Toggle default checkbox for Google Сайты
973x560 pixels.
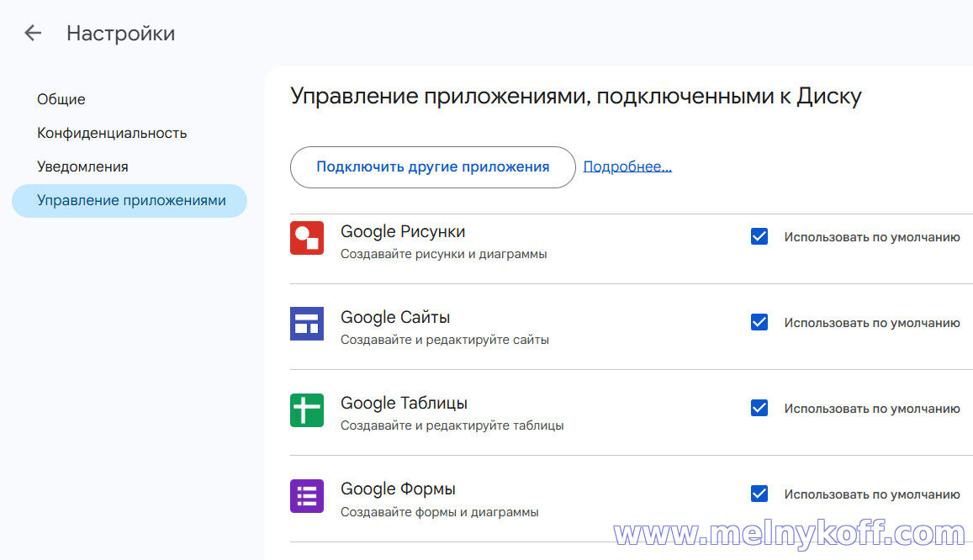coord(759,323)
